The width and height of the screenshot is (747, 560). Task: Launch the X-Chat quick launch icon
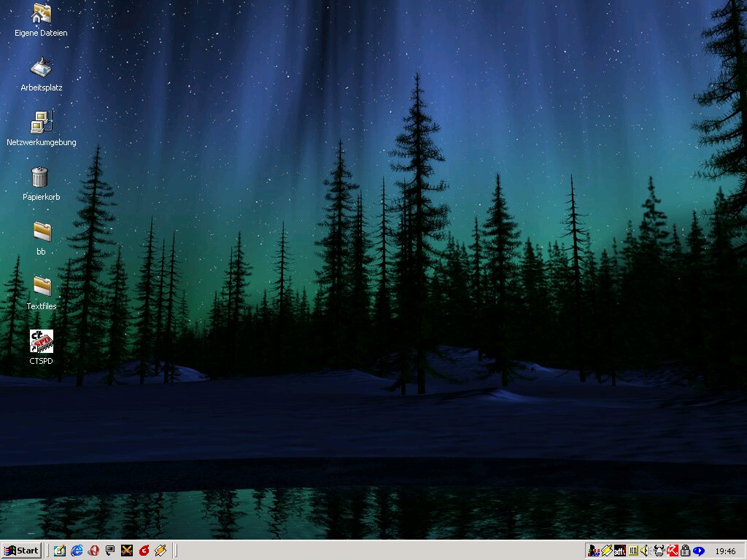click(x=127, y=551)
